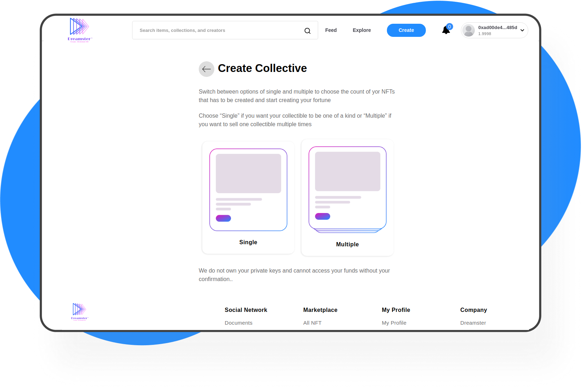This screenshot has height=392, width=586.
Task: Click the balance value 1.9998
Action: [485, 34]
